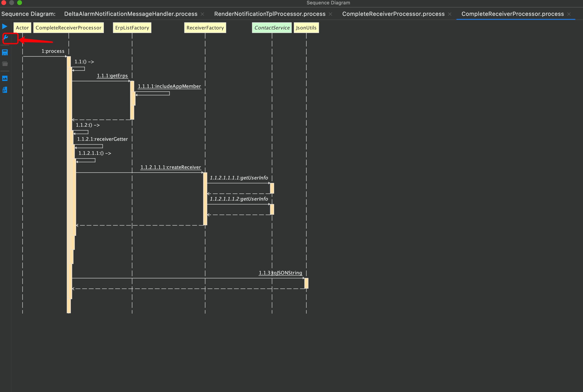Click the 1.1.2.1:receiverGetter call label

[x=102, y=139]
